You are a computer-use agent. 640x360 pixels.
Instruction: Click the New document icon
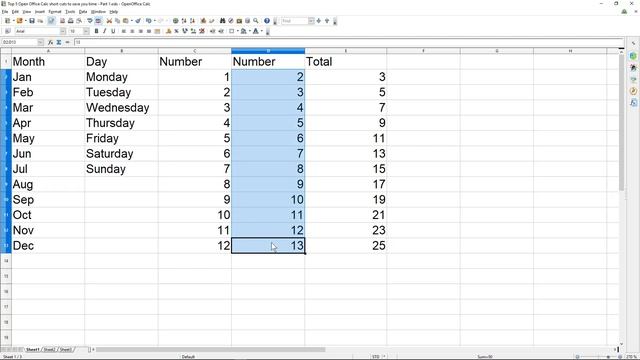[x=7, y=21]
